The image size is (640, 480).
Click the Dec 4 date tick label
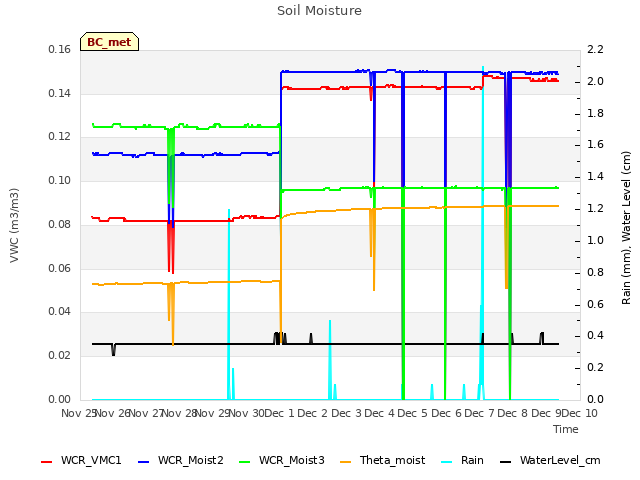pos(380,413)
